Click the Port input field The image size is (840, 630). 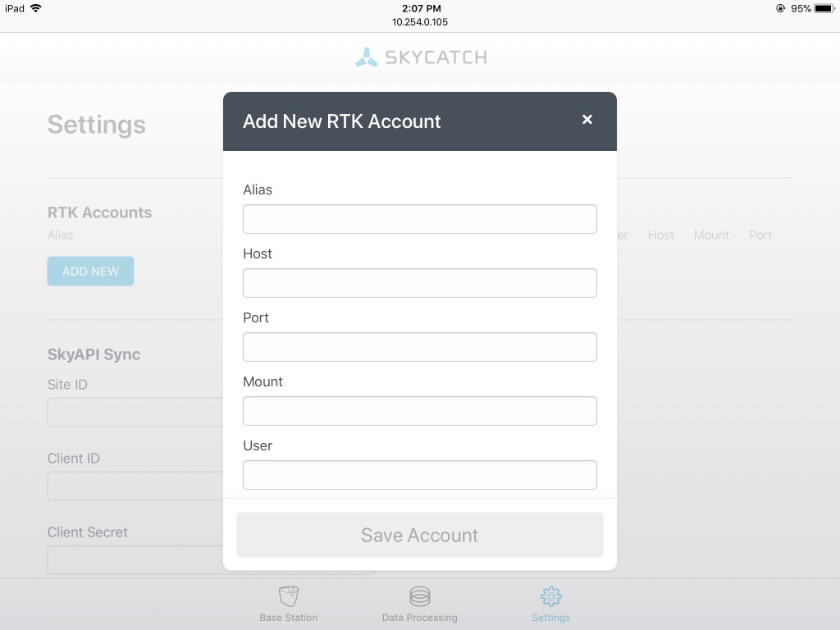(x=419, y=347)
